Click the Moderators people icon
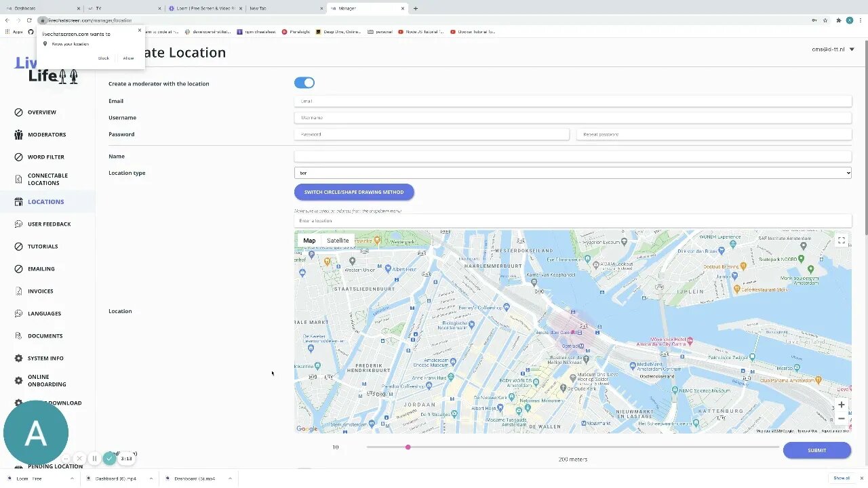 [18, 135]
